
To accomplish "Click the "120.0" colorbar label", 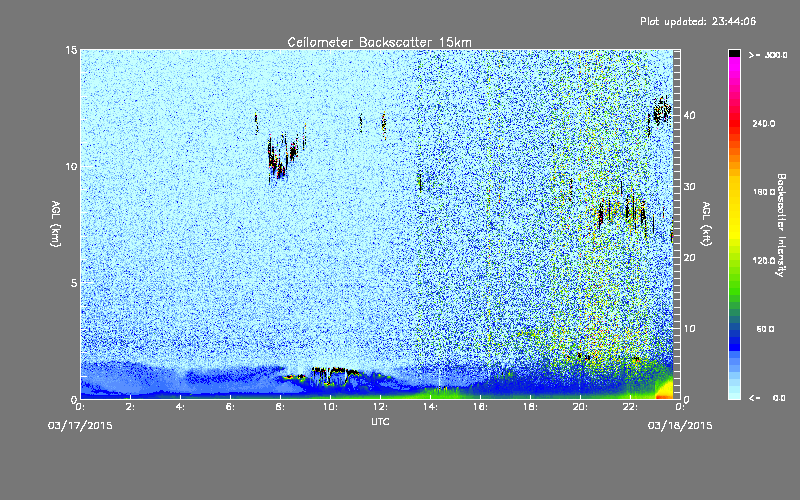I will point(764,261).
